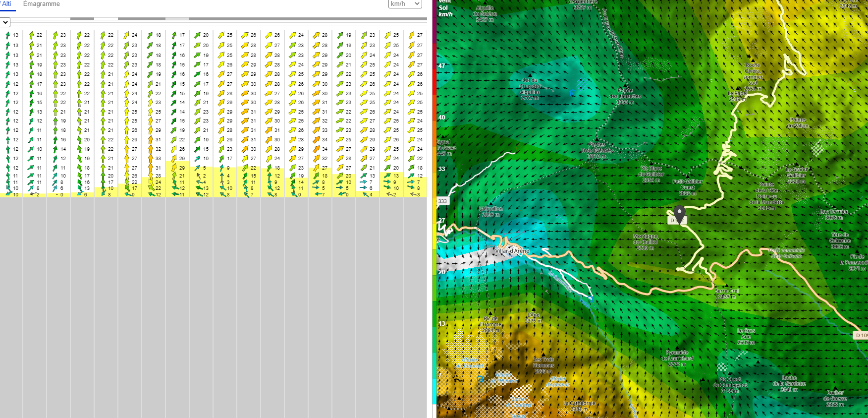The width and height of the screenshot is (868, 418).
Task: Click the Roche Olvera sommet sud label
Action: click(753, 77)
